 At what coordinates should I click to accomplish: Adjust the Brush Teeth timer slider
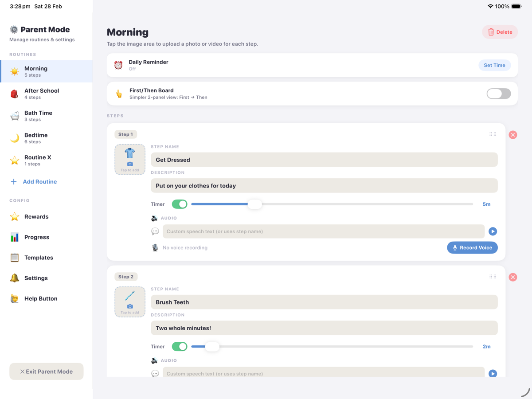212,346
